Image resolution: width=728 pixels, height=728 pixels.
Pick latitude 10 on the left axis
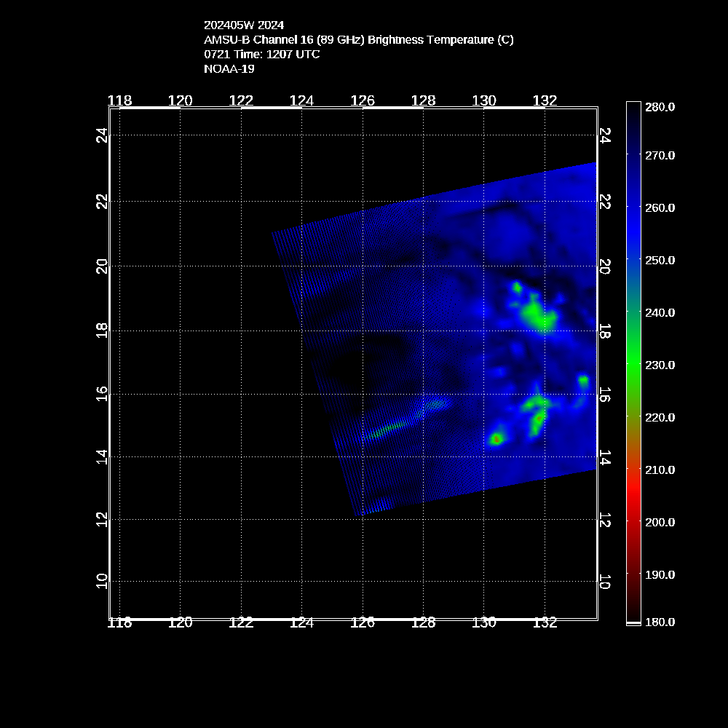click(102, 581)
